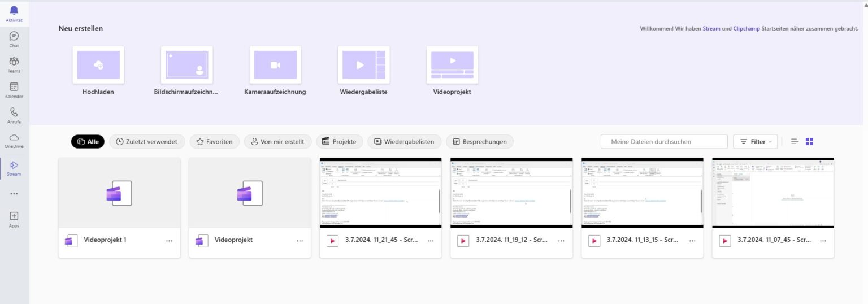
Task: Select the Stream app in sidebar
Action: [14, 168]
